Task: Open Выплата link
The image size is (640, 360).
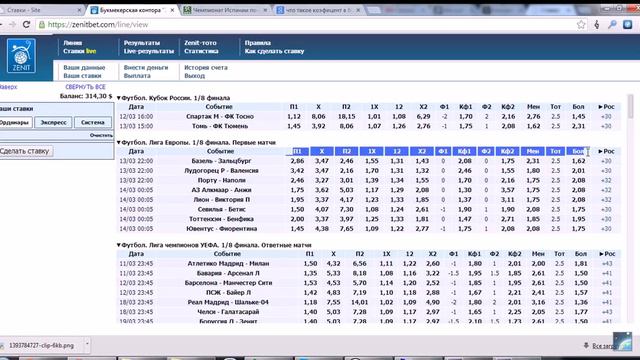Action: pyautogui.click(x=137, y=76)
